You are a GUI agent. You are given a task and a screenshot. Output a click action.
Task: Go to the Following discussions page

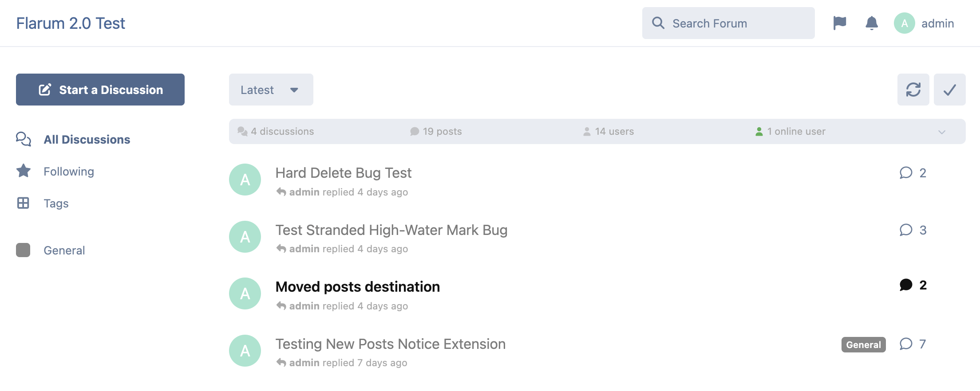coord(69,172)
